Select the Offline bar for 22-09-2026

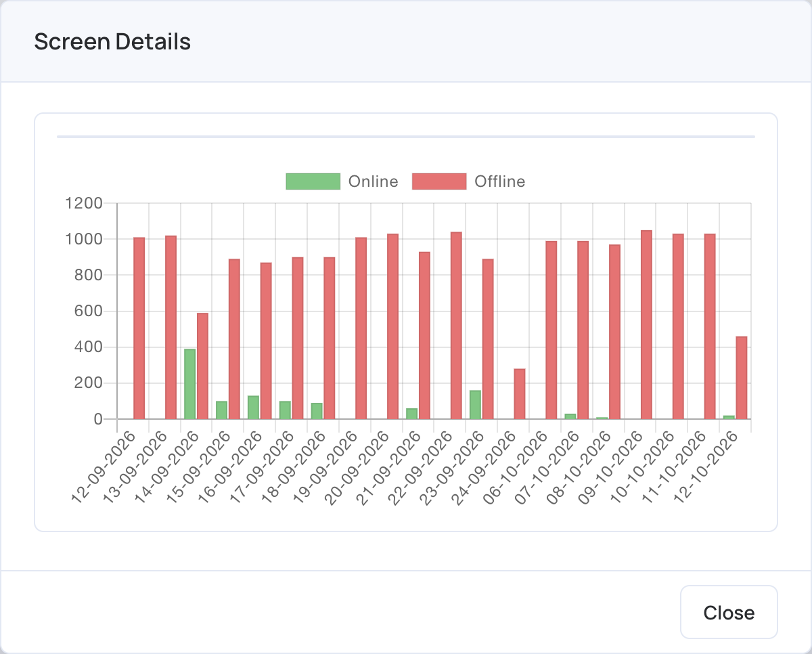(456, 326)
